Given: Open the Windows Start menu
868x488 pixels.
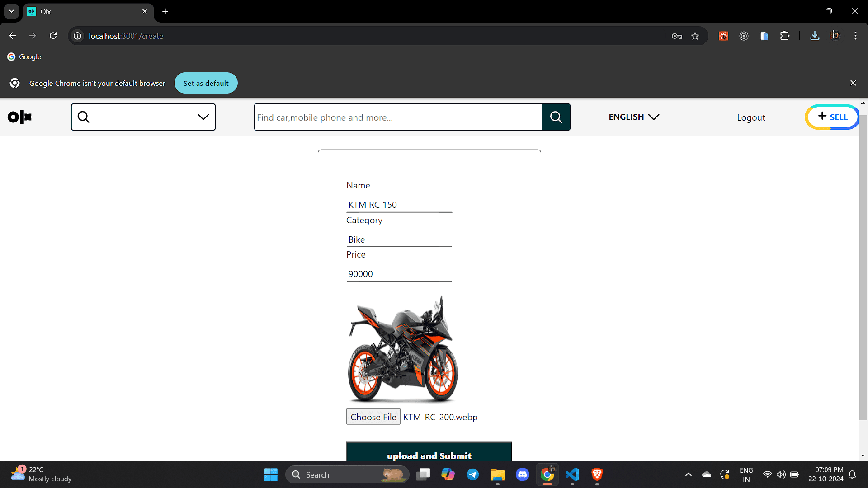Looking at the screenshot, I should (271, 474).
